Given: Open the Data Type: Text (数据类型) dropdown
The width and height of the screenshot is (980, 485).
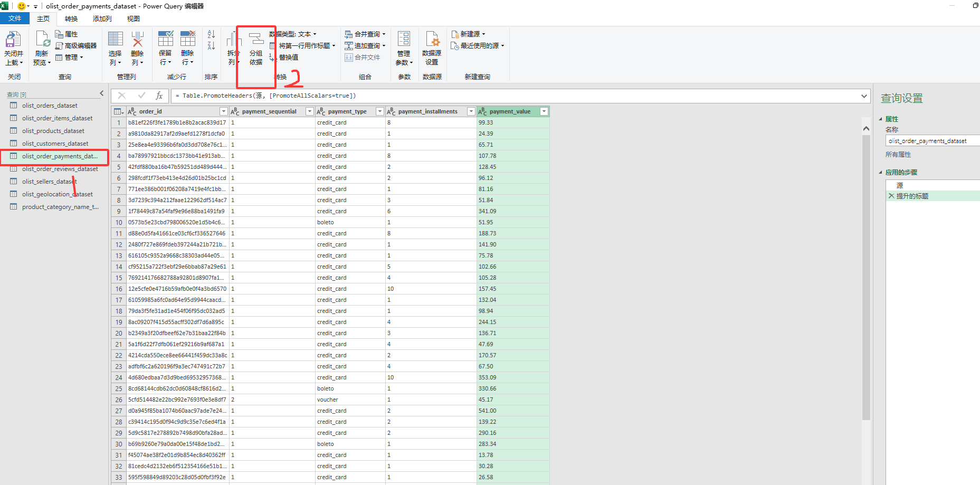Looking at the screenshot, I should click(x=293, y=34).
